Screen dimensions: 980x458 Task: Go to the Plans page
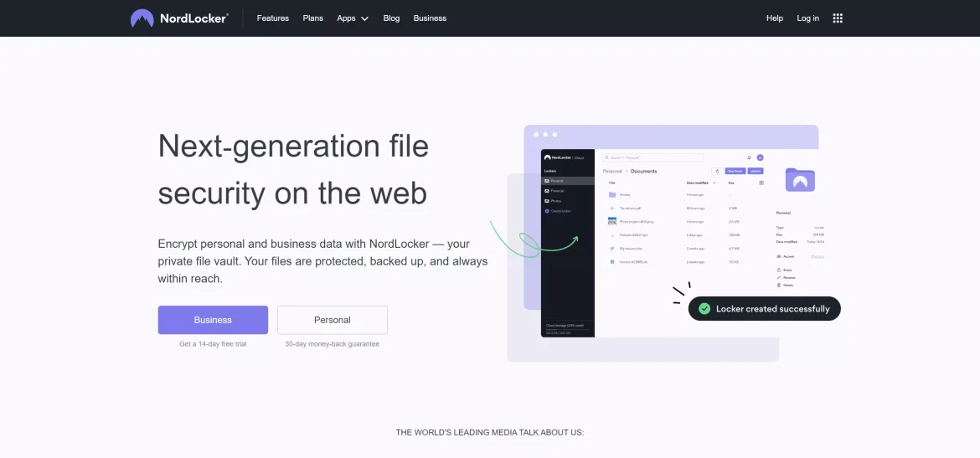tap(312, 18)
